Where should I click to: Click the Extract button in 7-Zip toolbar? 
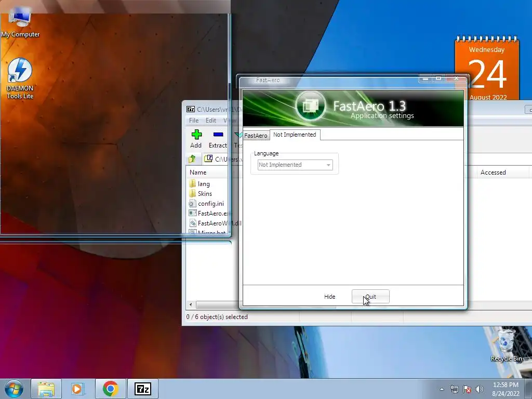[x=218, y=139]
